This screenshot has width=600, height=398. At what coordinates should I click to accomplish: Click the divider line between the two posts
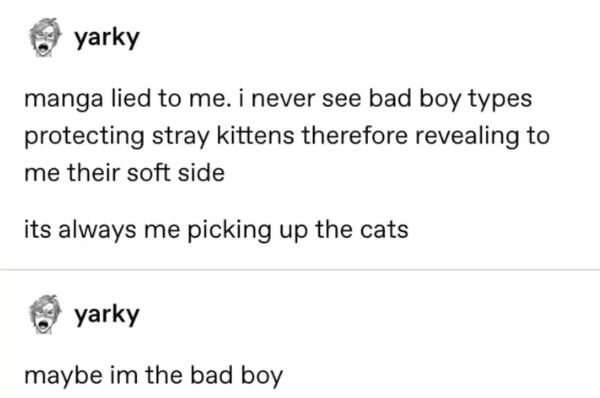[x=300, y=269]
